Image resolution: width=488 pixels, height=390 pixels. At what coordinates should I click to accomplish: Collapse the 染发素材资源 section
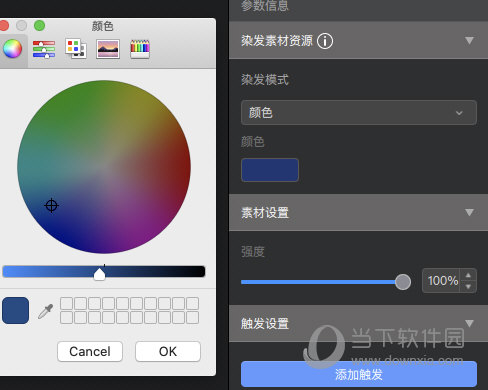click(469, 41)
